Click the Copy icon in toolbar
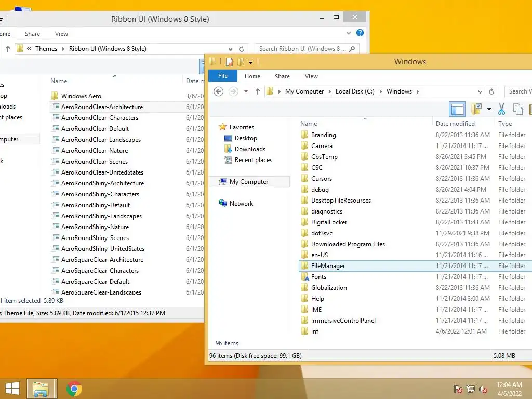Image resolution: width=532 pixels, height=399 pixels. click(518, 109)
